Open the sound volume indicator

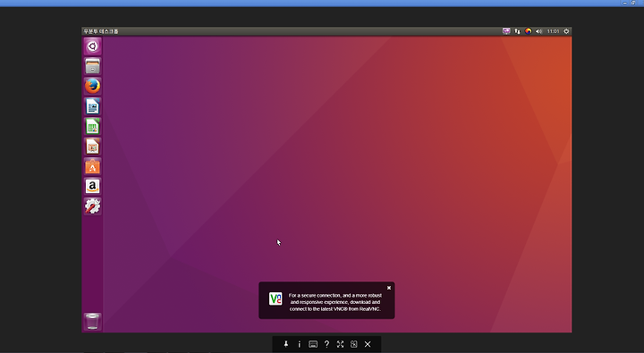tap(538, 31)
